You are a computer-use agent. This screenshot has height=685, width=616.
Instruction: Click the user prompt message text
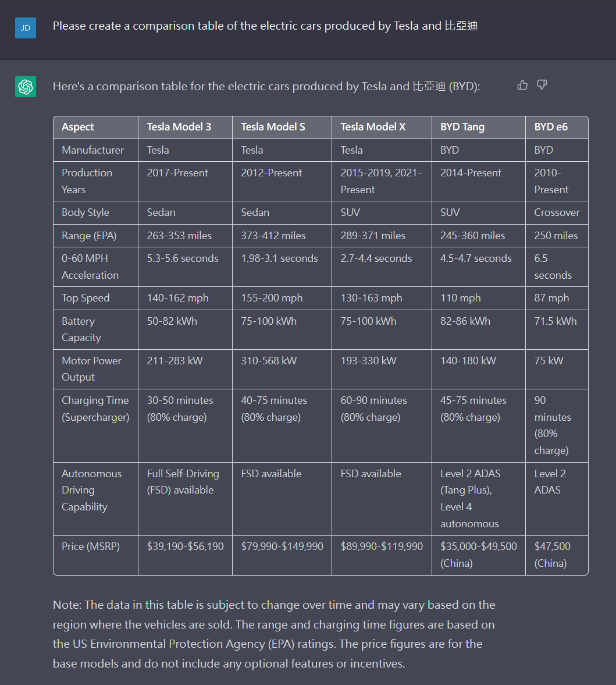point(265,26)
